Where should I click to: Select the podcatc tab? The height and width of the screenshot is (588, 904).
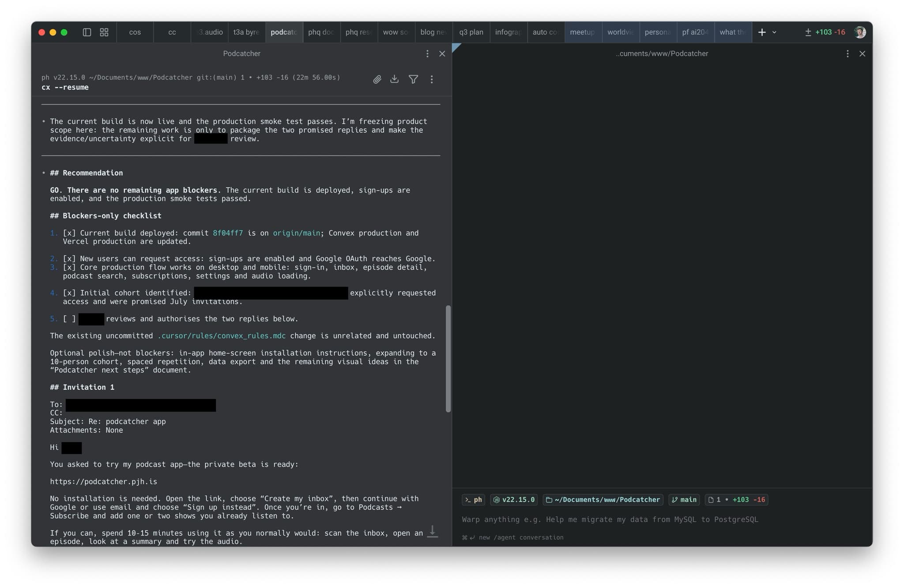284,32
